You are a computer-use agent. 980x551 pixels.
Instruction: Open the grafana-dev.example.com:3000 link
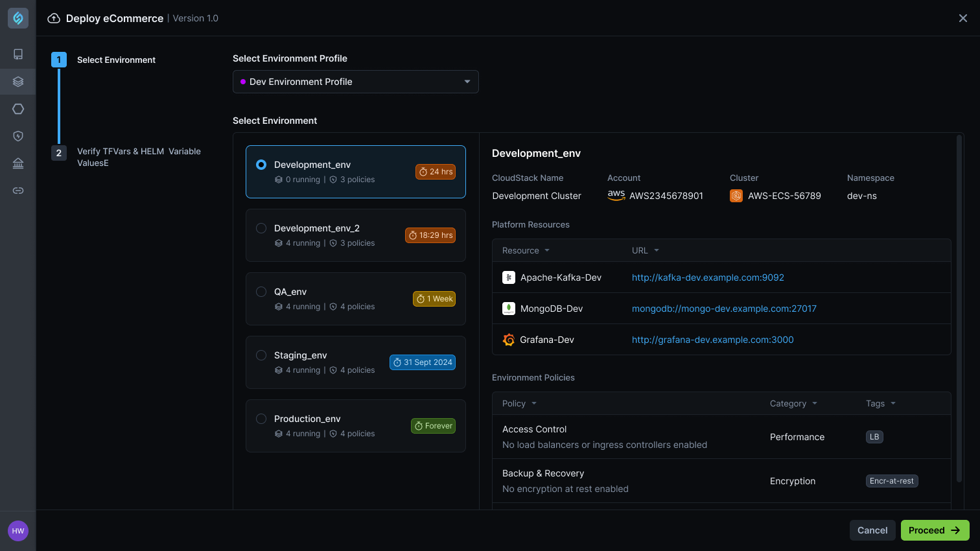tap(712, 340)
